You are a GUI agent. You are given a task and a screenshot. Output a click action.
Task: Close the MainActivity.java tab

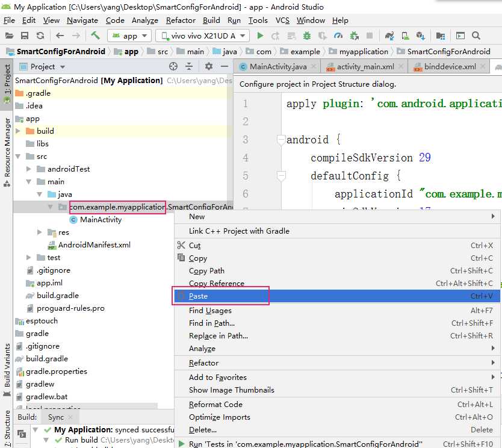(314, 66)
